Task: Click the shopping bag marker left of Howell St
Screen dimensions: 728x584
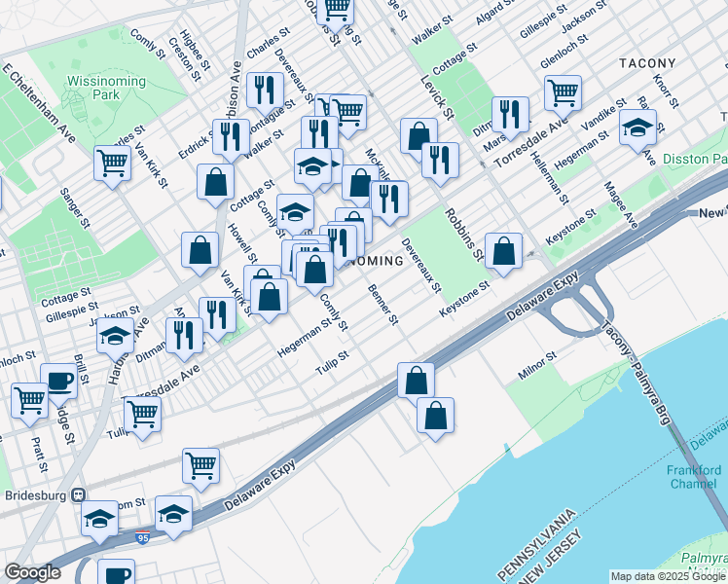Action: pos(200,253)
